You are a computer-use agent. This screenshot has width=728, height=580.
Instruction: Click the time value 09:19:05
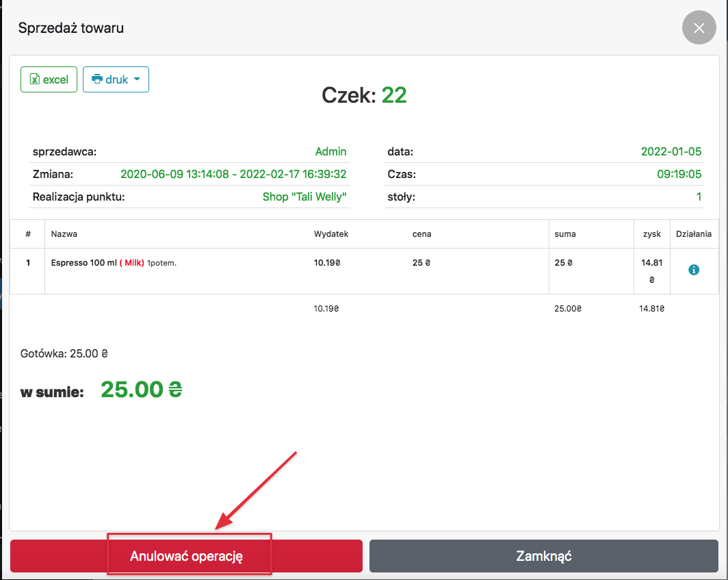679,175
